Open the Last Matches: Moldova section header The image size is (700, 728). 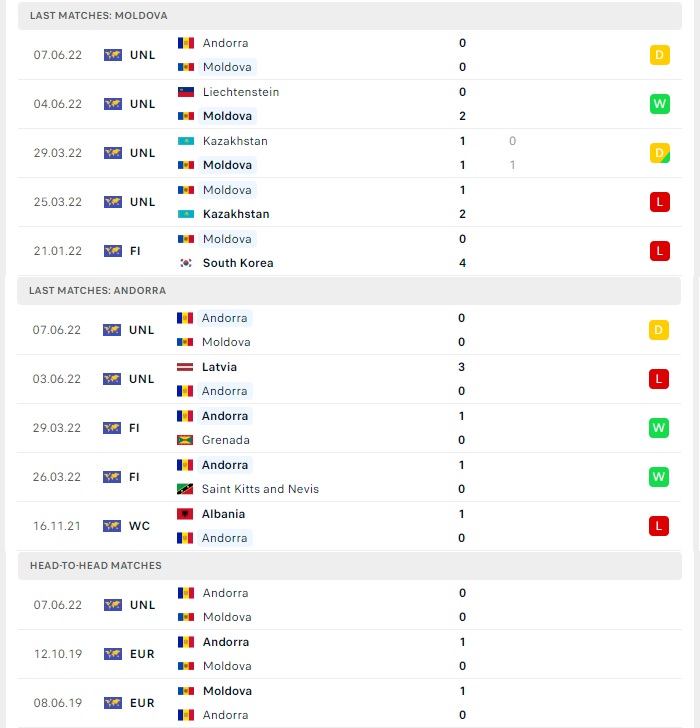(x=350, y=15)
